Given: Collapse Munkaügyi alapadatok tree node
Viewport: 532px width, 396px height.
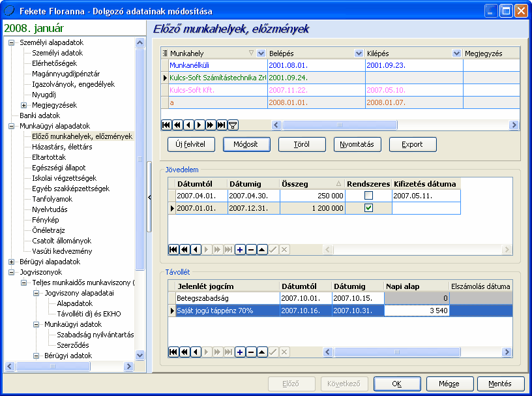Looking at the screenshot, I should click(12, 126).
